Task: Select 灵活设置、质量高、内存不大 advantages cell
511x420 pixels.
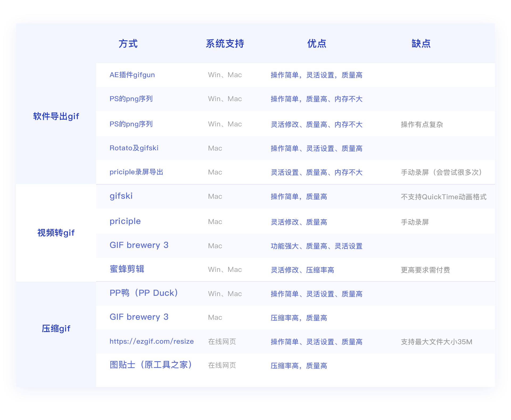Action: pos(317,172)
